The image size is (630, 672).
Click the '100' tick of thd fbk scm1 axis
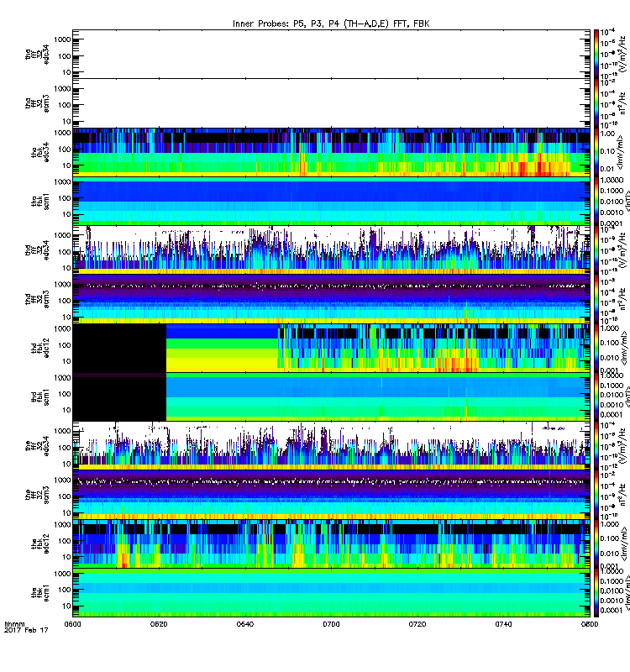click(x=65, y=394)
